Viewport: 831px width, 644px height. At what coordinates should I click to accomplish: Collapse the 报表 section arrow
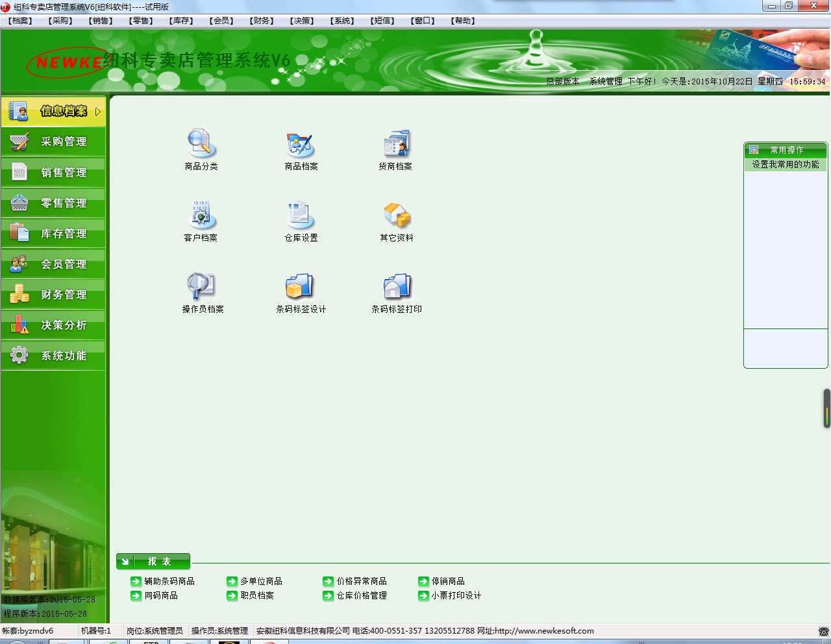(x=125, y=562)
